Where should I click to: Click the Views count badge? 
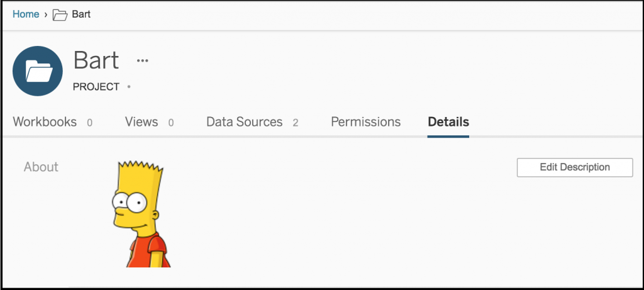[x=171, y=123]
